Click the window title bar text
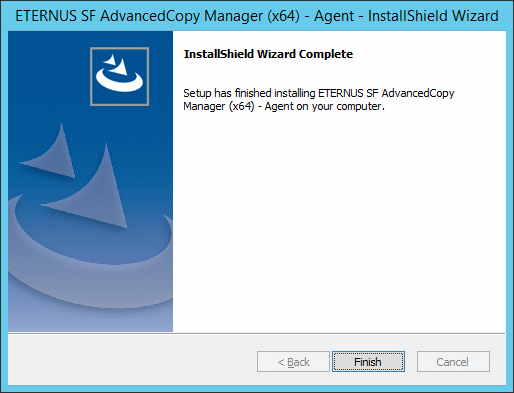514x393 pixels. pyautogui.click(x=257, y=16)
